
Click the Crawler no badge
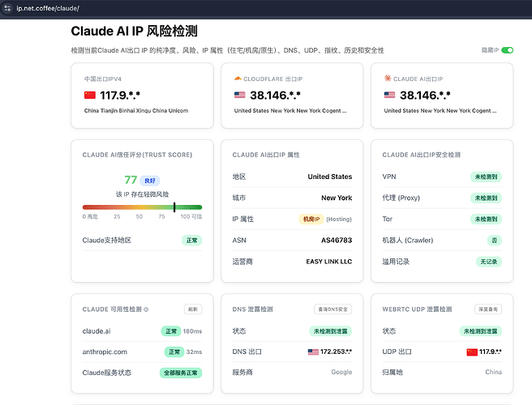[x=495, y=241]
